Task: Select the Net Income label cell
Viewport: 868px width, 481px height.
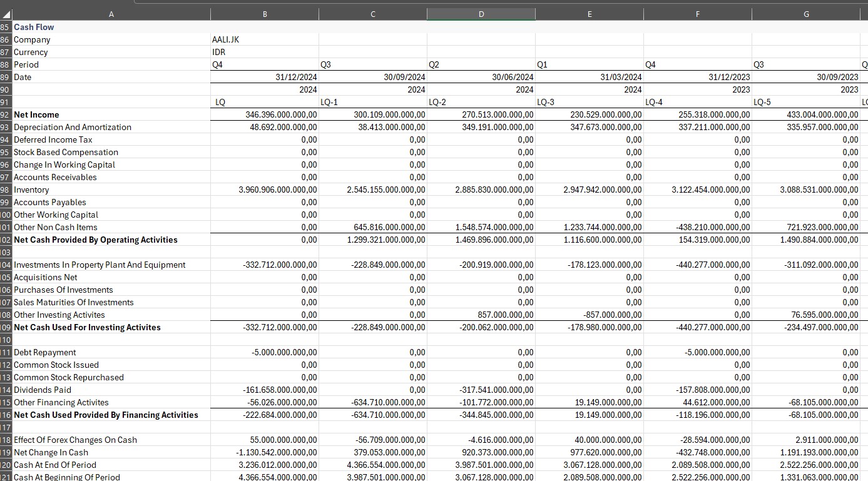Action: point(36,114)
